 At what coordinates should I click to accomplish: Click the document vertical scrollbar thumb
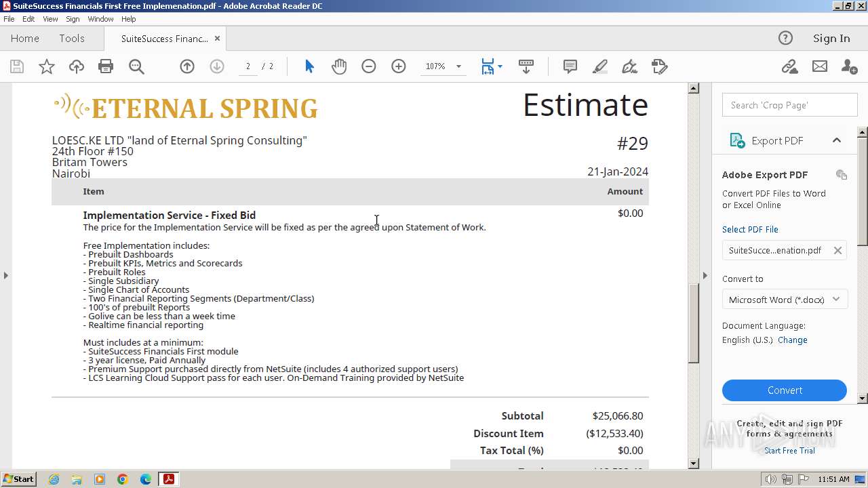tap(693, 323)
